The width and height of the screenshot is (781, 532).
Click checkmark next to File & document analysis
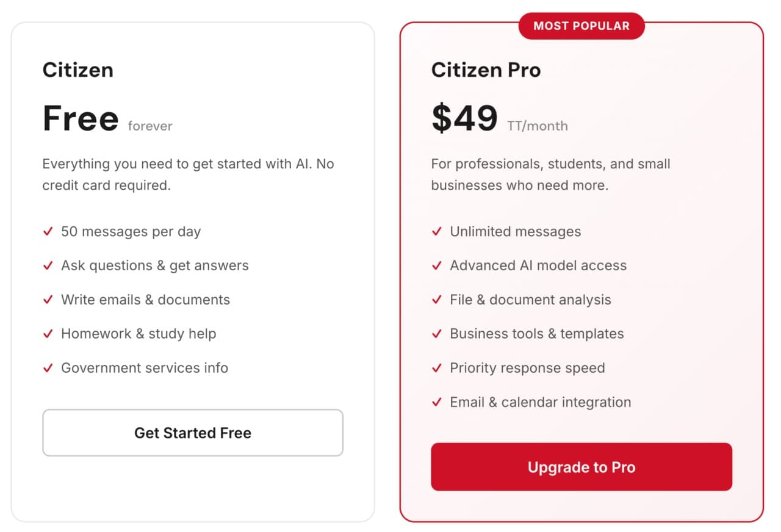pos(436,300)
